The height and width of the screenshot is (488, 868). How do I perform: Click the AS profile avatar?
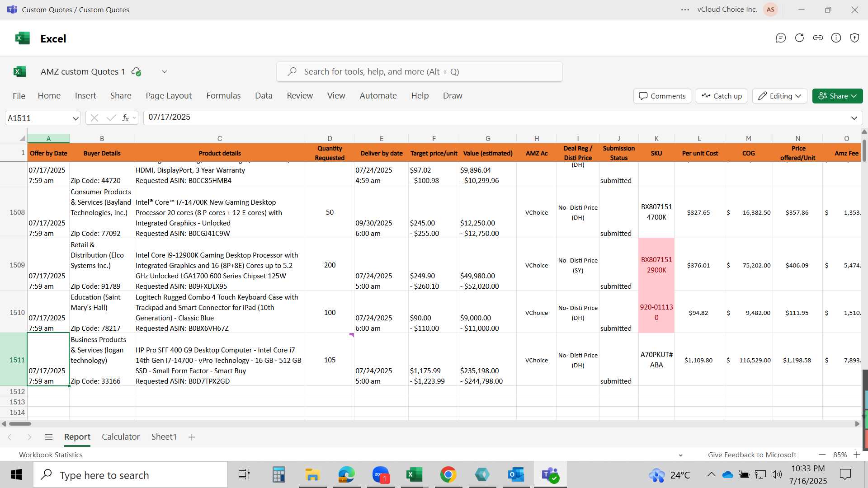(770, 9)
